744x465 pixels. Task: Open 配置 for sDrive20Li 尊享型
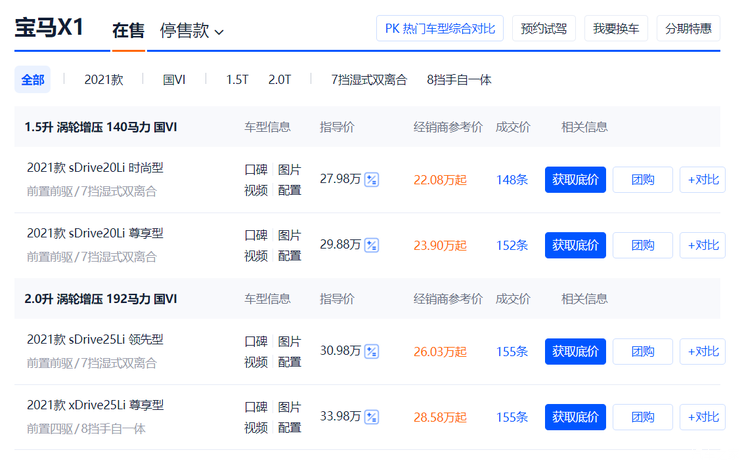tap(289, 256)
